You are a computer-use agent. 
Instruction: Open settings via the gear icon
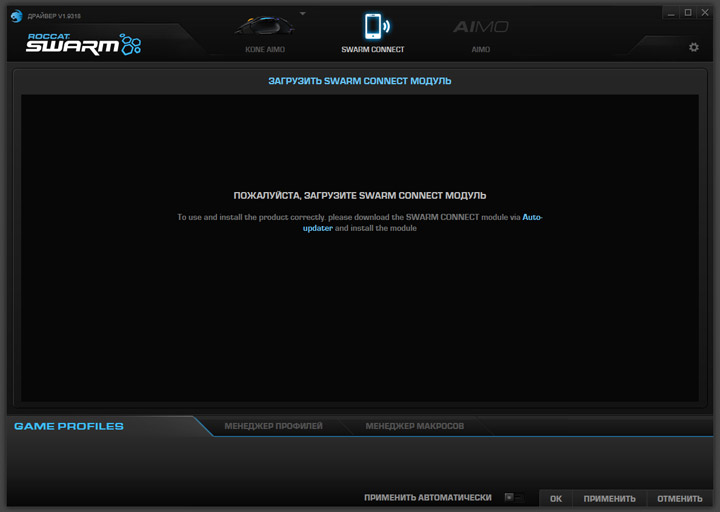693,47
